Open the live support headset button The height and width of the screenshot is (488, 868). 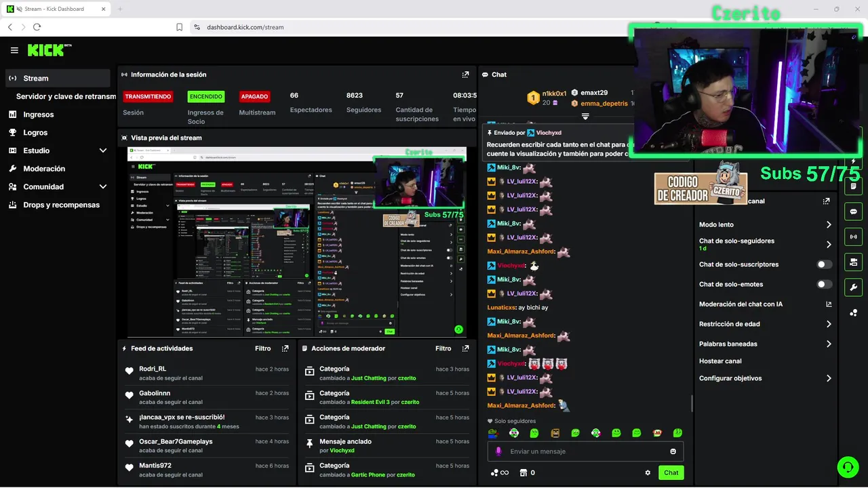coord(847,466)
